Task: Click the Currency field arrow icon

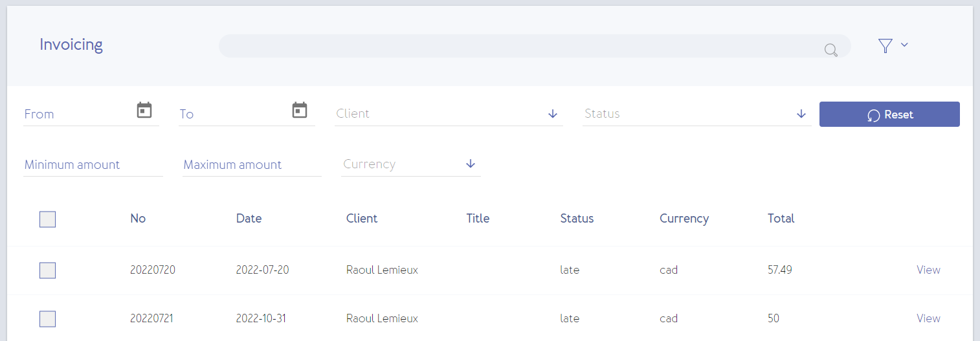Action: click(471, 164)
